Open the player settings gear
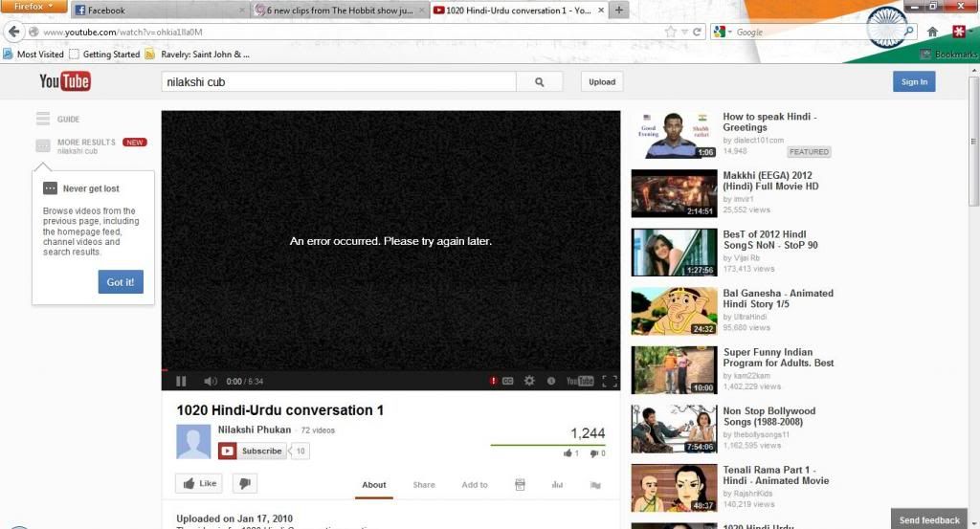The height and width of the screenshot is (529, 980). (529, 381)
